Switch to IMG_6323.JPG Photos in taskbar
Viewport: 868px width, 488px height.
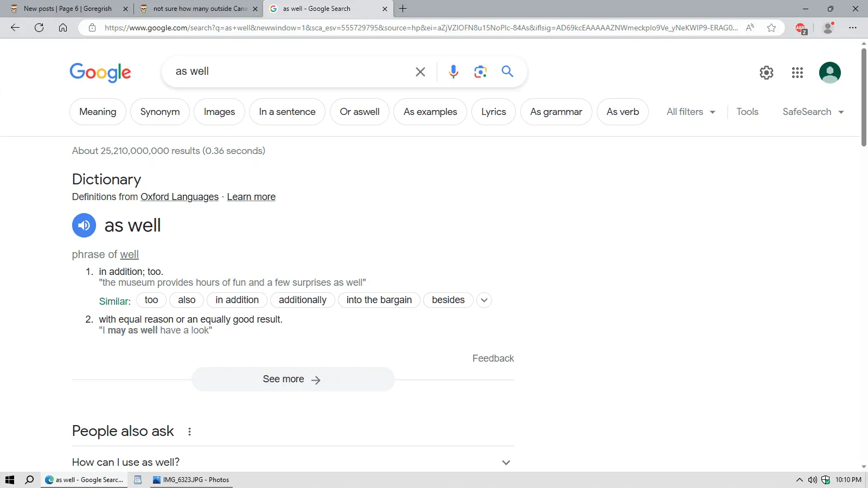click(191, 479)
